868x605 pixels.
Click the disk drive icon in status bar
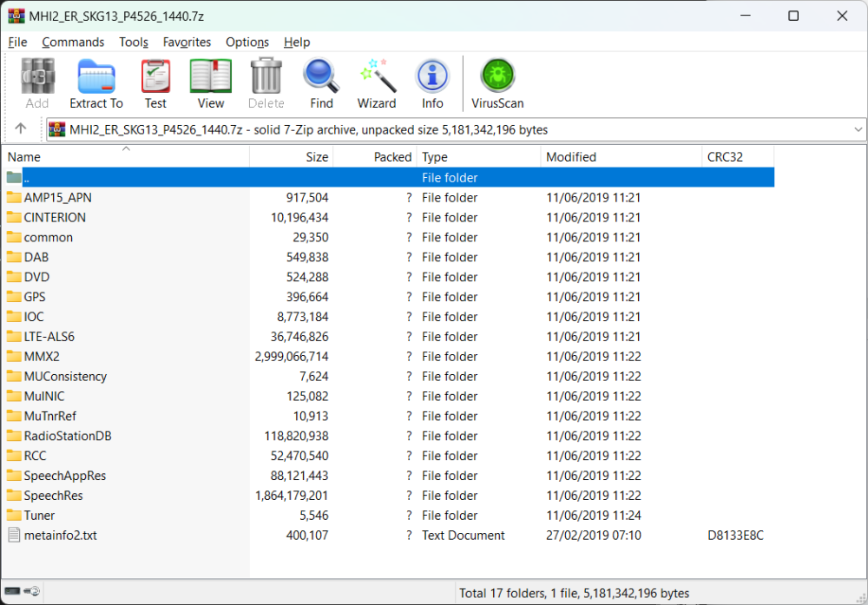click(x=12, y=592)
